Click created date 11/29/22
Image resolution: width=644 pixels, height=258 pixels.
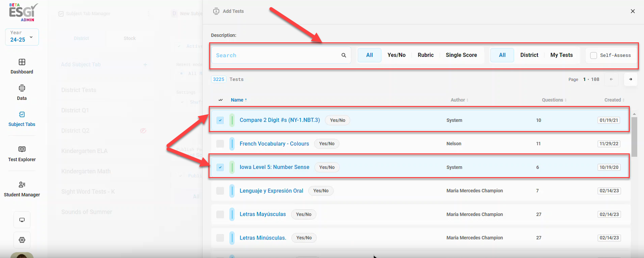click(x=609, y=144)
